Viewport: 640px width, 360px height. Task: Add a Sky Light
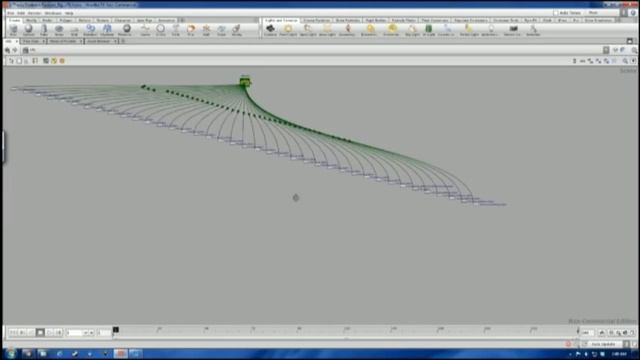click(x=412, y=30)
